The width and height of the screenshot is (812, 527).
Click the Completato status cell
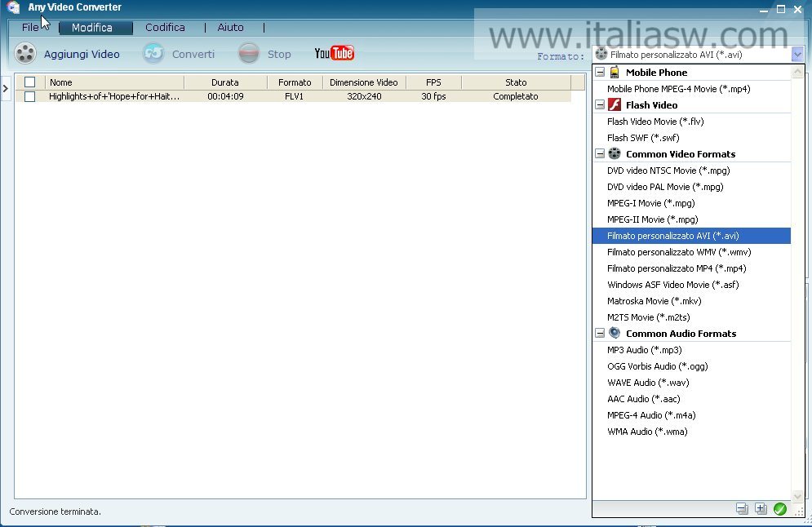coord(516,96)
